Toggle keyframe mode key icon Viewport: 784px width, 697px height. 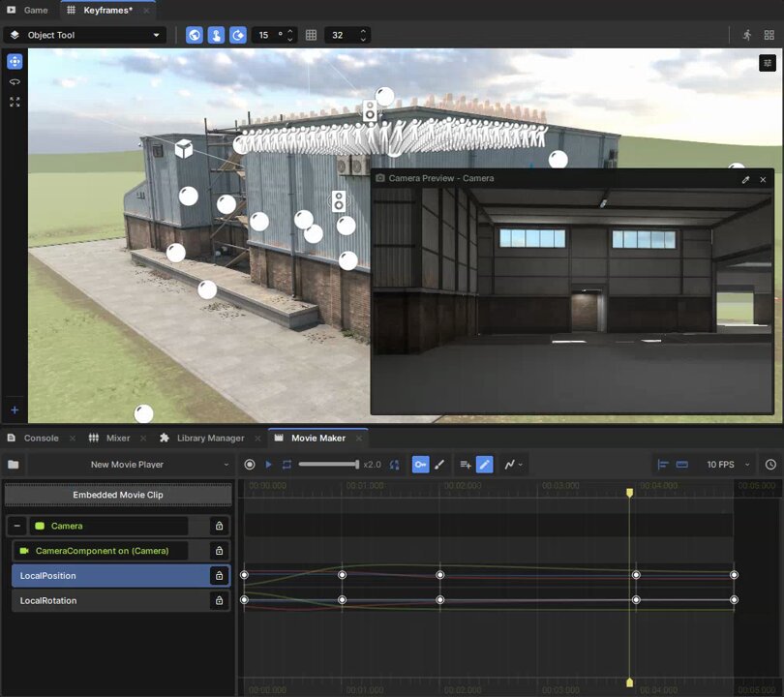tap(420, 465)
